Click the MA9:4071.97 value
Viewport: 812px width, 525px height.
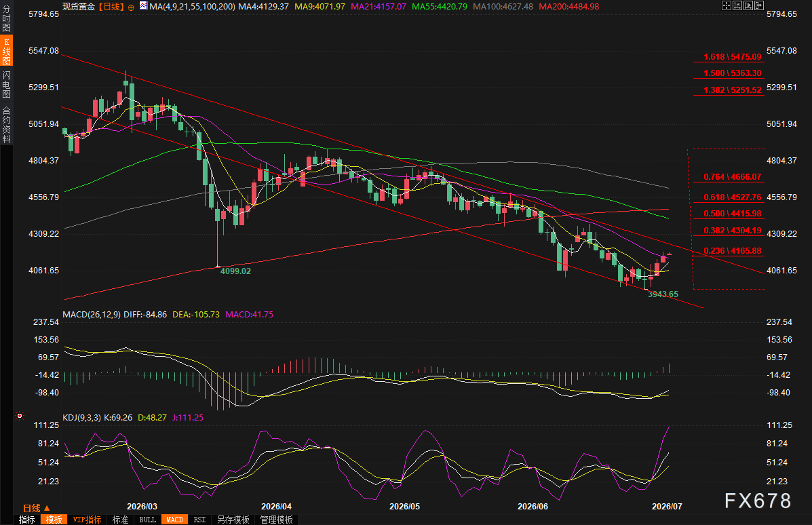point(320,7)
